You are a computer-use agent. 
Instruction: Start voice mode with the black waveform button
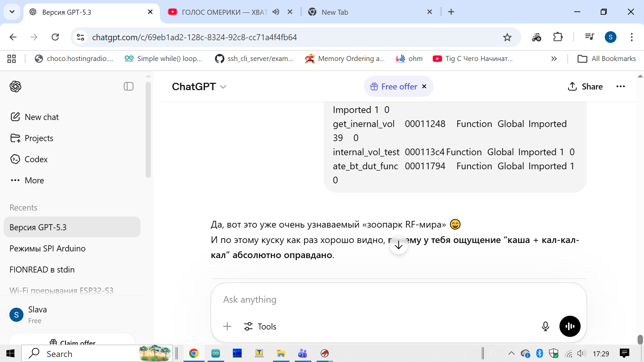point(570,326)
